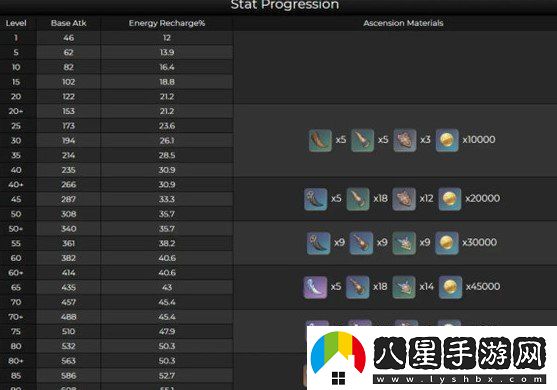The width and height of the screenshot is (557, 390).
Task: Select the Energy Recharge value 52.7
Action: pyautogui.click(x=167, y=376)
